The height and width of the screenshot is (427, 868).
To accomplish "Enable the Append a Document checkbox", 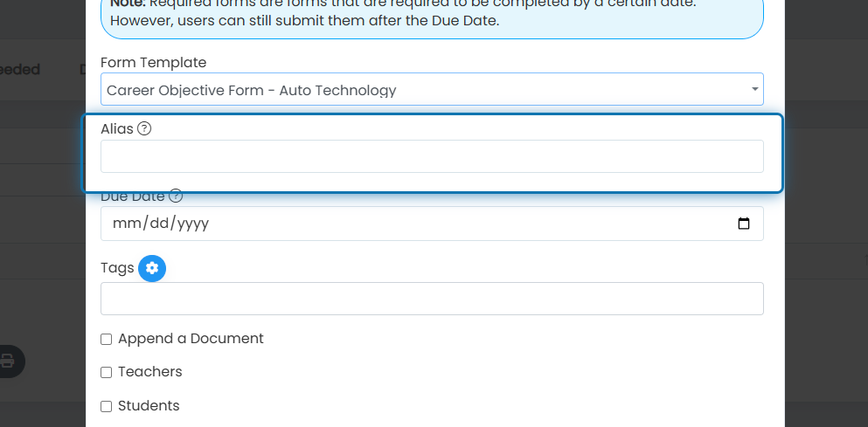I will tap(107, 339).
